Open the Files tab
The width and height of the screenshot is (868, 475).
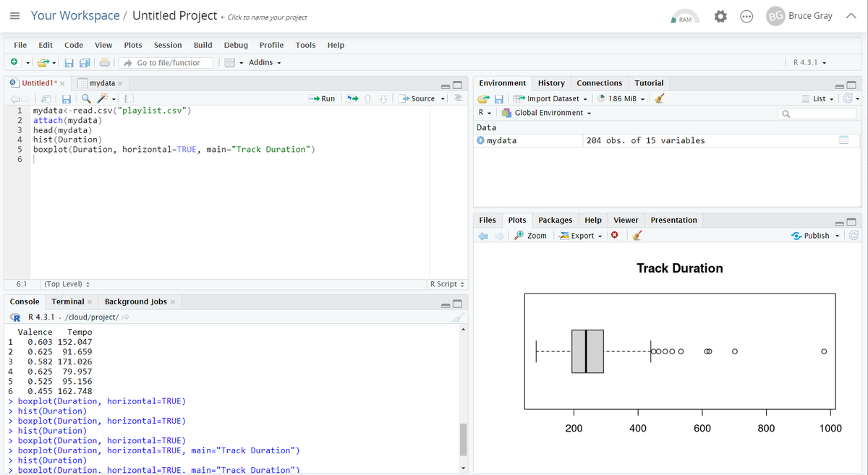tap(488, 220)
